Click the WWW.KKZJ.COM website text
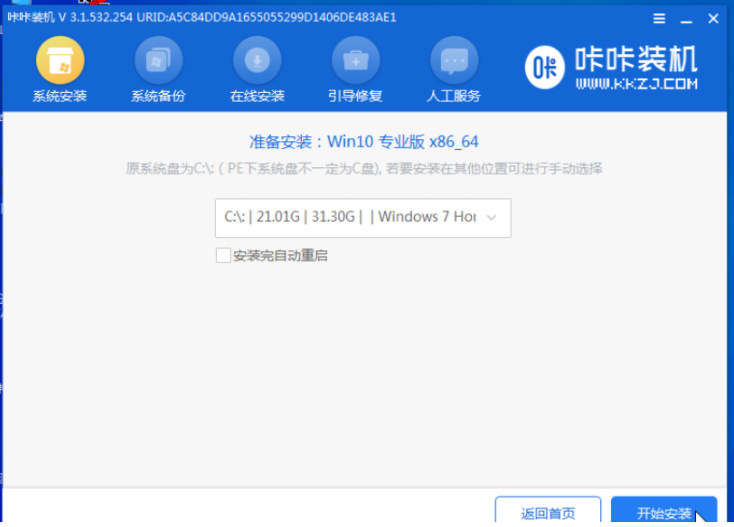The height and width of the screenshot is (527, 734). tap(636, 85)
